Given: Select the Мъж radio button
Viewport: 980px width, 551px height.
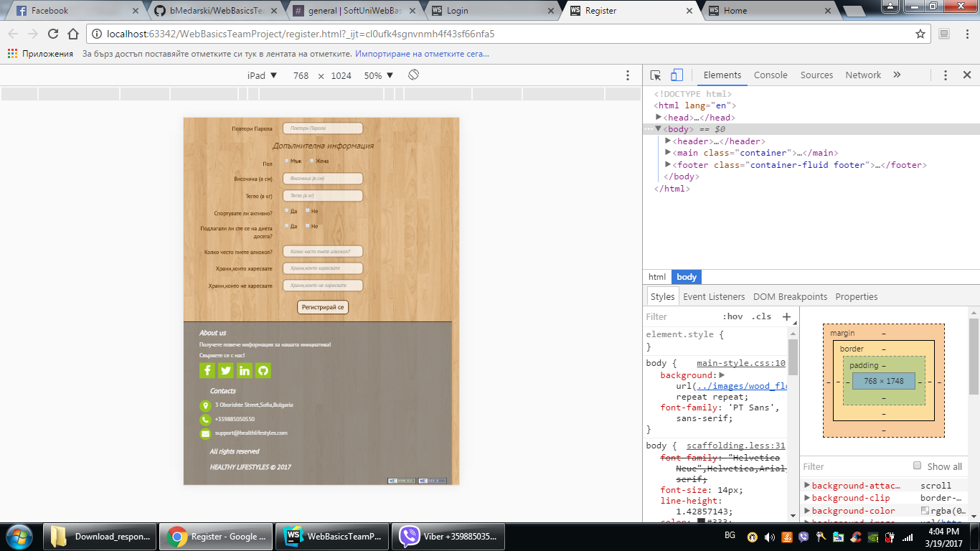Looking at the screenshot, I should [287, 161].
